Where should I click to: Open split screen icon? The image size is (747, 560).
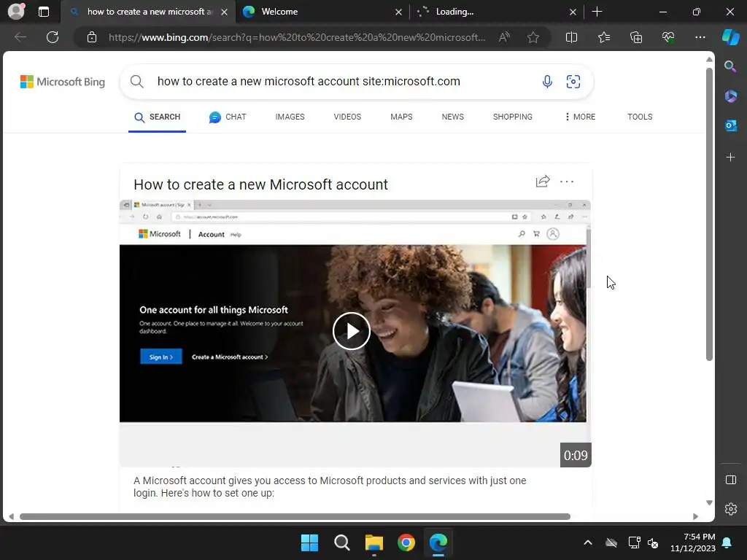pos(571,37)
